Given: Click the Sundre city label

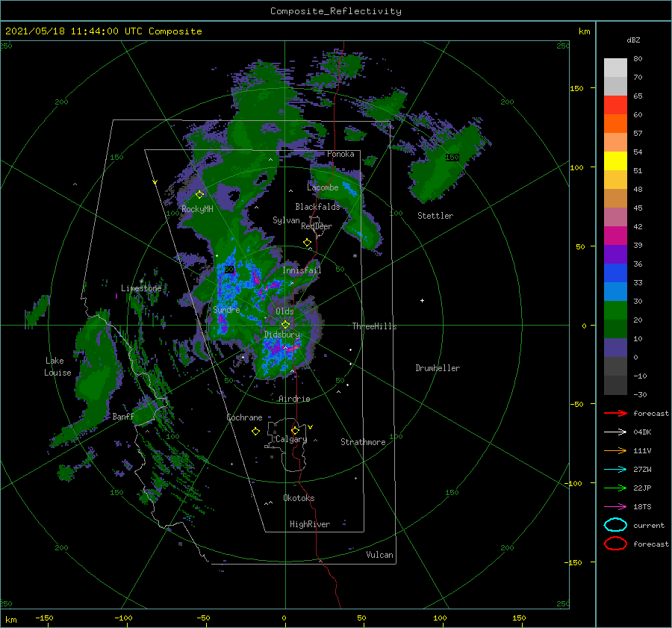Looking at the screenshot, I should click(x=226, y=309).
